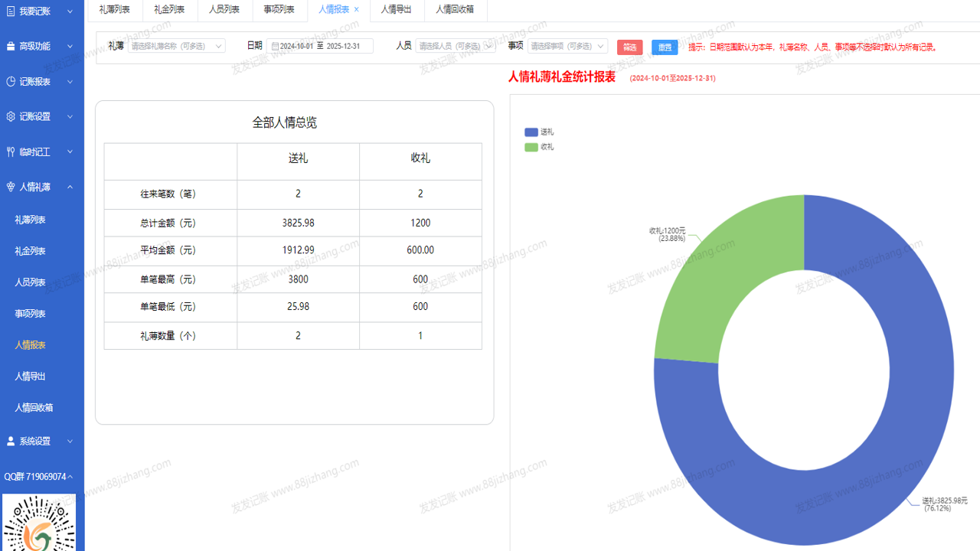The image size is (980, 551).
Task: Click the QR code image in sidebar
Action: coord(39,523)
